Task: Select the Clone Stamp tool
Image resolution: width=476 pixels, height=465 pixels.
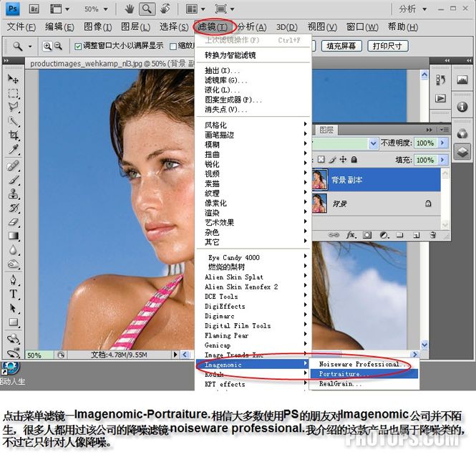Action: tap(13, 194)
